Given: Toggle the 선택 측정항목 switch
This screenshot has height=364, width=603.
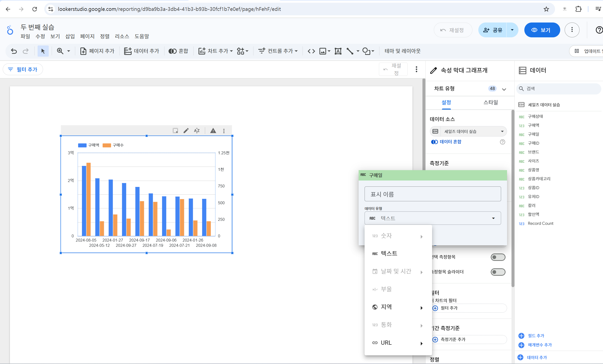Looking at the screenshot, I should tap(498, 257).
